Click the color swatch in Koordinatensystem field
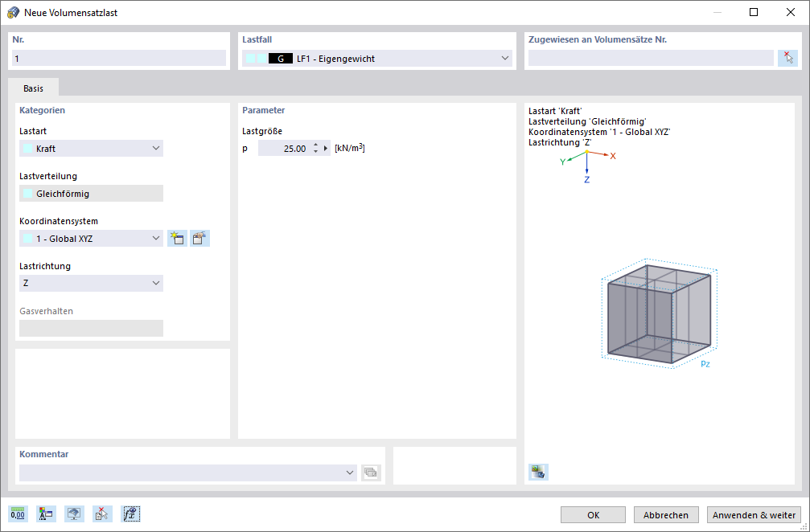The height and width of the screenshot is (532, 810). click(28, 239)
